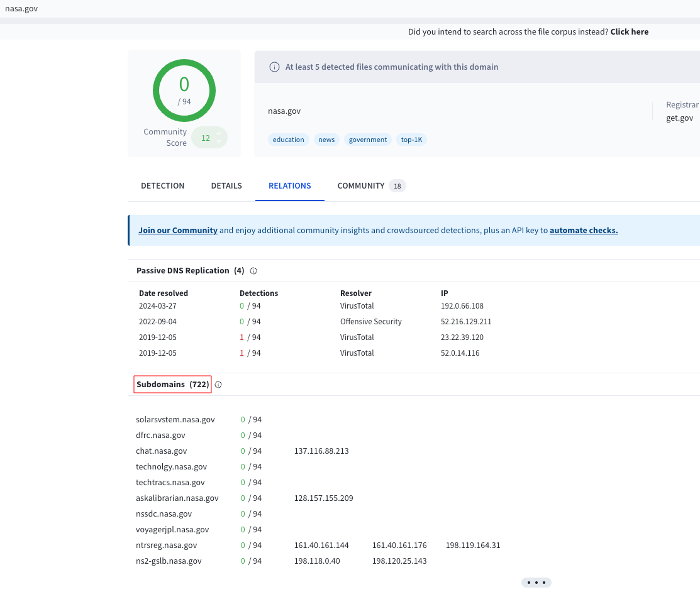This screenshot has height=592, width=700.
Task: Click the green 0/94 detection score circle
Action: [184, 91]
